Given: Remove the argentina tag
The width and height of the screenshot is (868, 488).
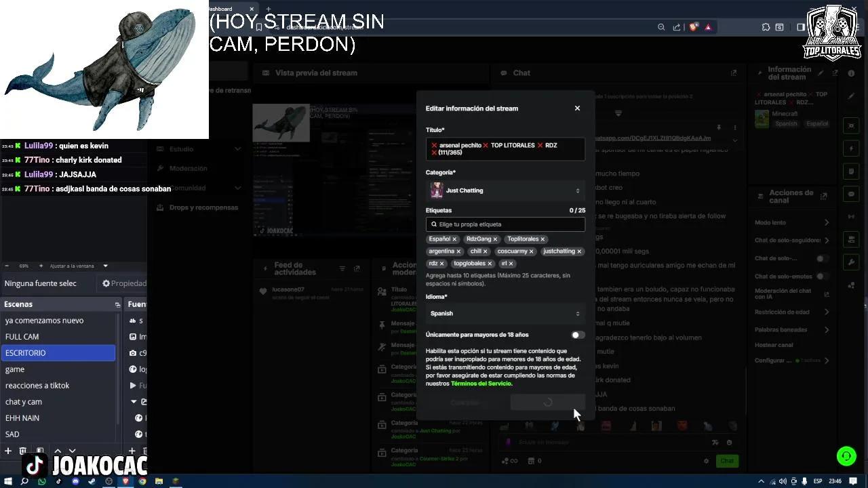Looking at the screenshot, I should [458, 251].
